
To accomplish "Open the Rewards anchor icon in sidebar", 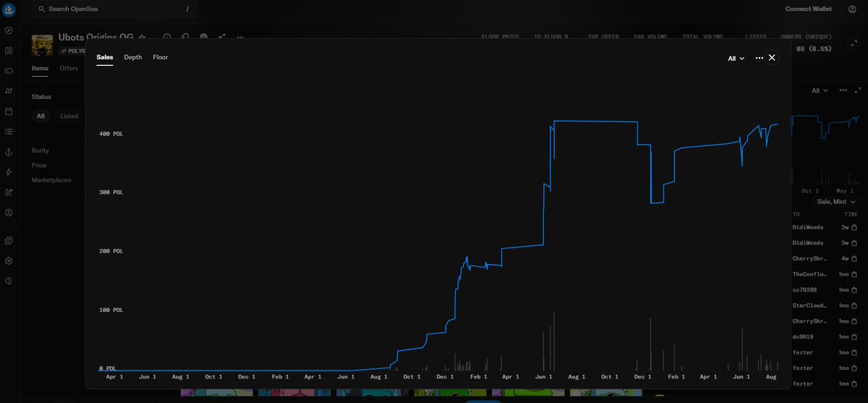I will [x=9, y=152].
